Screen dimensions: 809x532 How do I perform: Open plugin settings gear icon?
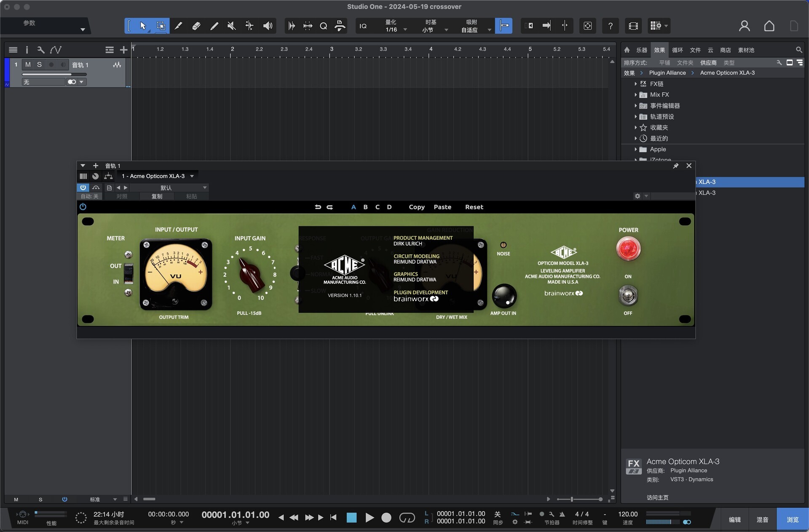pos(637,196)
